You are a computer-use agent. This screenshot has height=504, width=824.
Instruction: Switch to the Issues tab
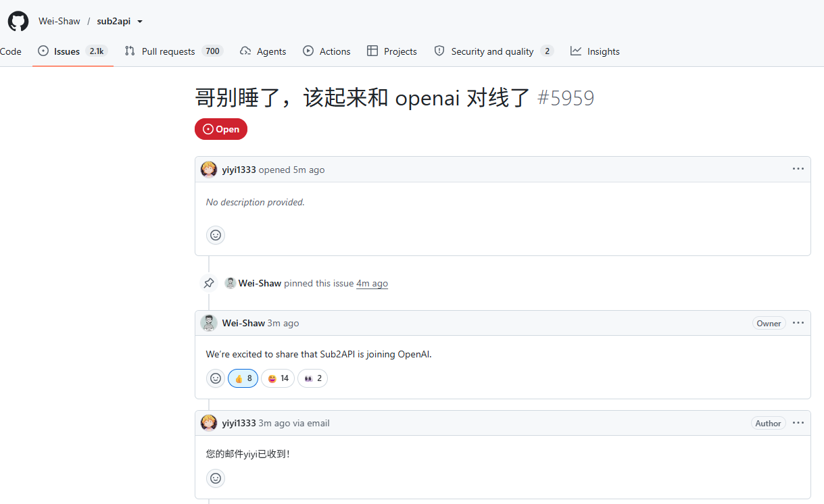pos(73,51)
